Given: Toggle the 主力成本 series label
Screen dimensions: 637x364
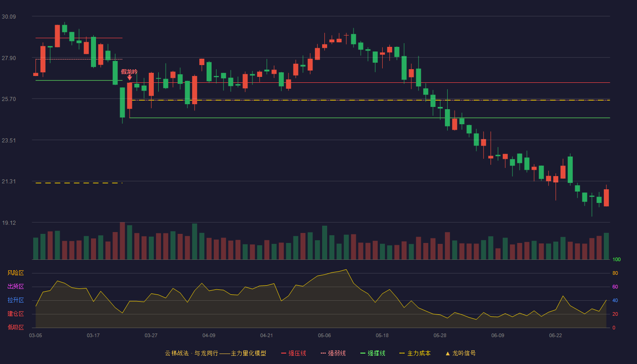Looking at the screenshot, I should (419, 353).
